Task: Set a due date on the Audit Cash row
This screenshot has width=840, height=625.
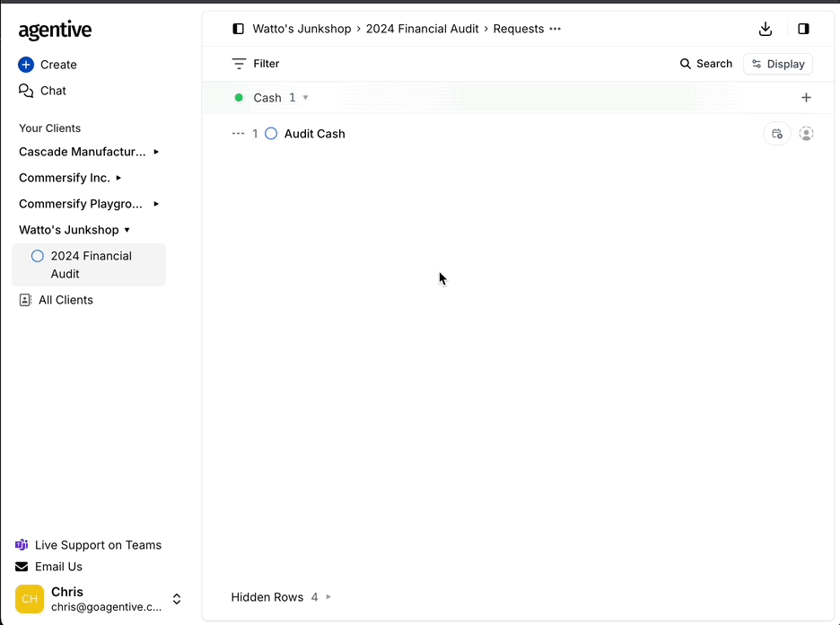Action: click(776, 133)
